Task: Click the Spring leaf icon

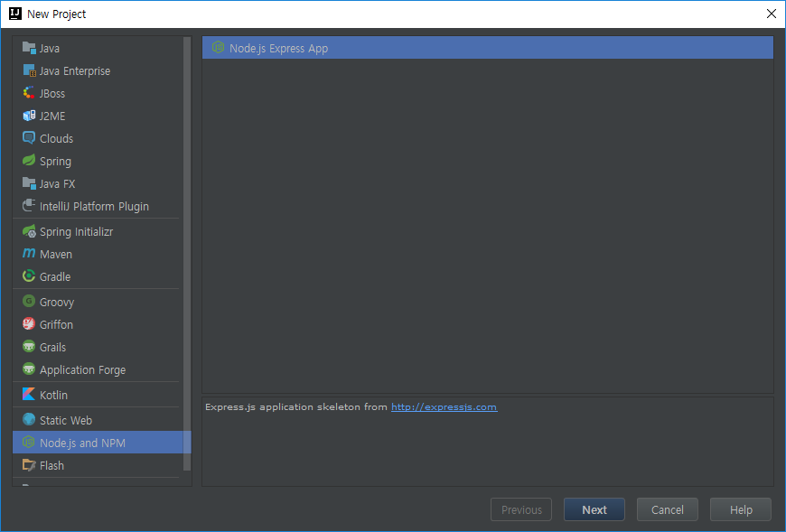Action: 29,161
